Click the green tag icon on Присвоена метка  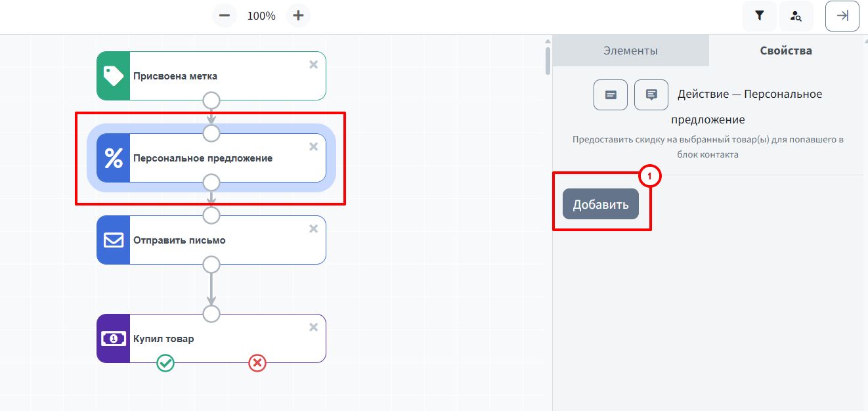coord(114,76)
